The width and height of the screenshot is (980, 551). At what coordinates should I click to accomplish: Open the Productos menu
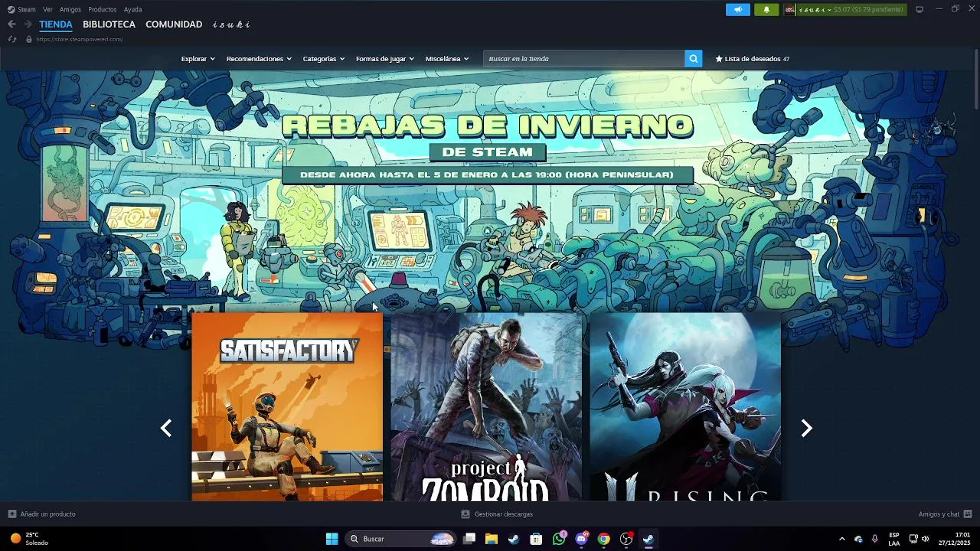point(103,9)
